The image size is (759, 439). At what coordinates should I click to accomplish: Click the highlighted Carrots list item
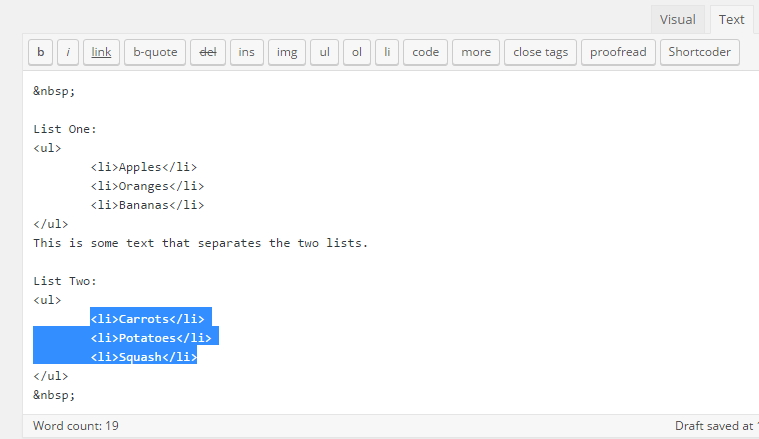(147, 319)
